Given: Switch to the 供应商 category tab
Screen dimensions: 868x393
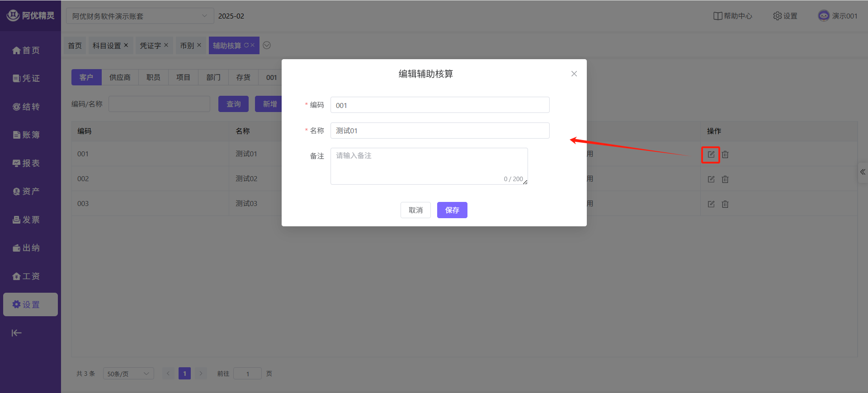Looking at the screenshot, I should point(120,77).
